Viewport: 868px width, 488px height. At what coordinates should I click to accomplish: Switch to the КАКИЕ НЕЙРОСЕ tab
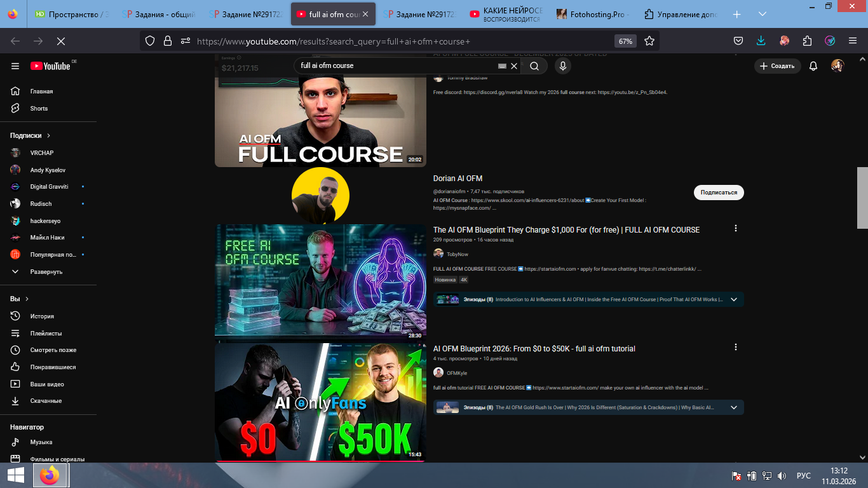(506, 14)
